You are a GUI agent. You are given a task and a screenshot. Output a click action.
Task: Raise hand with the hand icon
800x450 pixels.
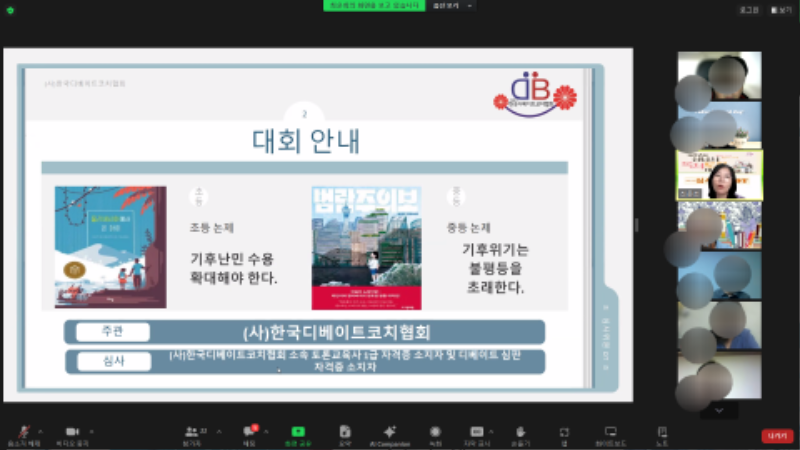520,432
